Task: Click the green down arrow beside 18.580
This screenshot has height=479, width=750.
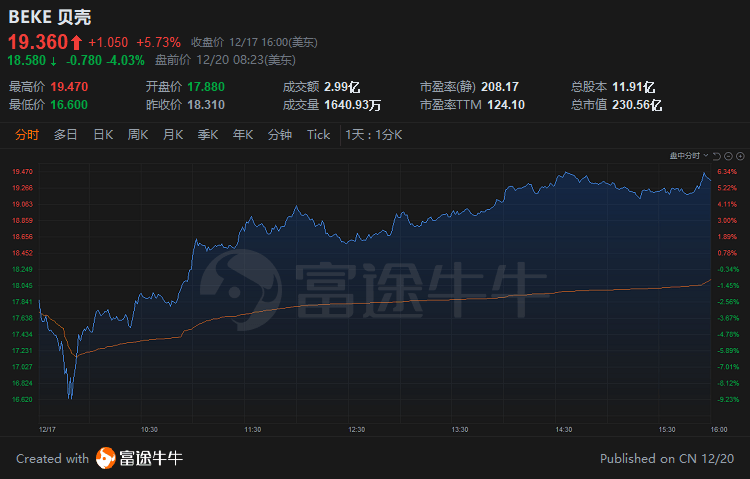Action: [54, 61]
